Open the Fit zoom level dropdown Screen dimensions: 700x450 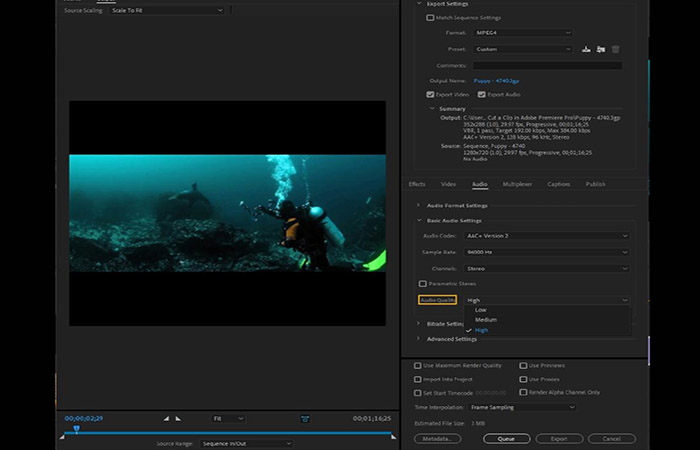point(228,419)
